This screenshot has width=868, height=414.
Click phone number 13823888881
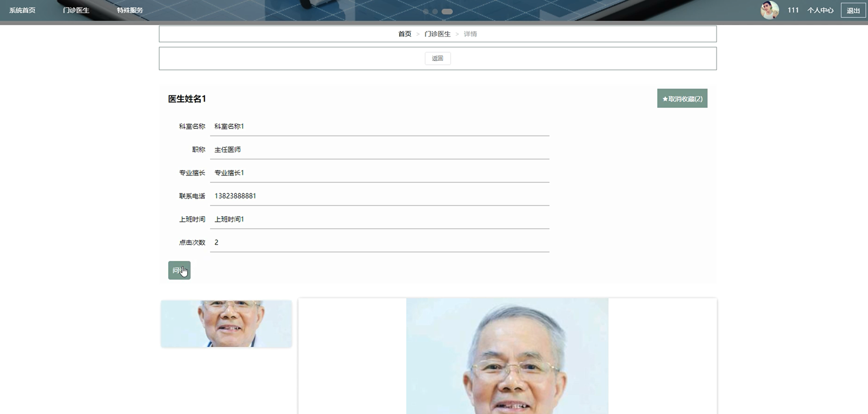coord(235,196)
